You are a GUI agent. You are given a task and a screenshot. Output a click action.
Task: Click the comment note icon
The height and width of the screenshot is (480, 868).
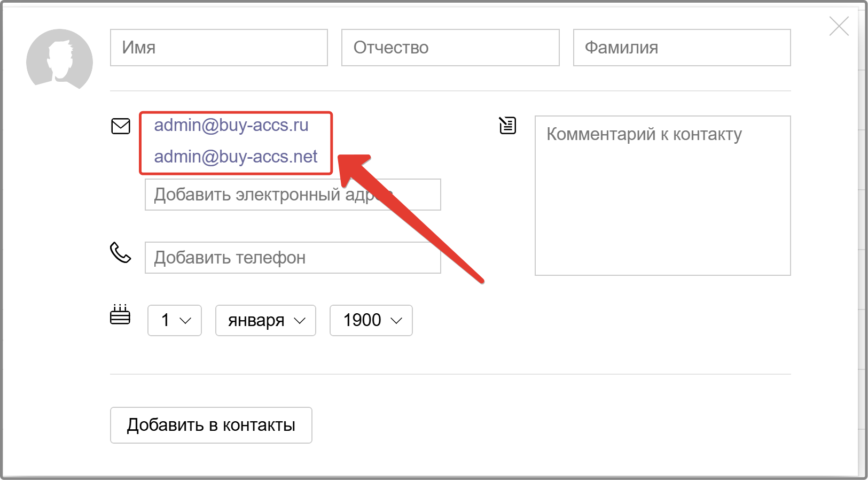pyautogui.click(x=507, y=125)
